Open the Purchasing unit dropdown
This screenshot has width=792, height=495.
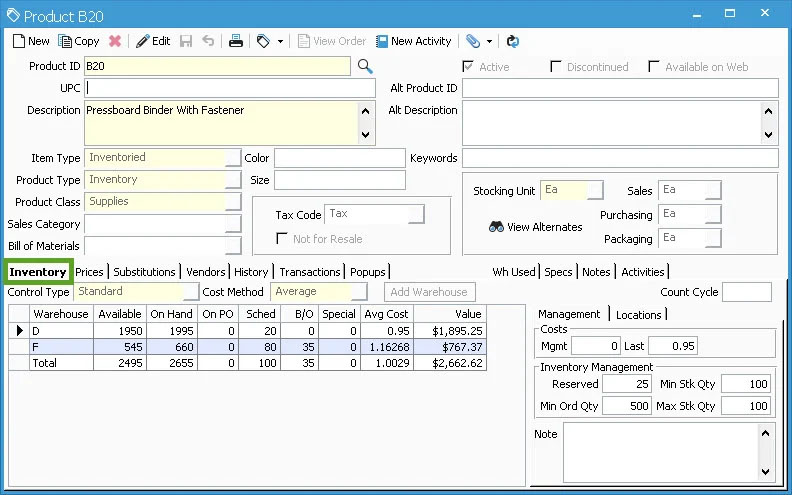click(x=713, y=214)
